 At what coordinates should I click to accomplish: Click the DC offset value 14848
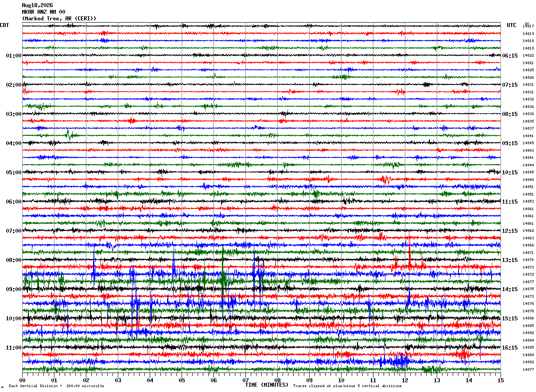pyautogui.click(x=528, y=180)
